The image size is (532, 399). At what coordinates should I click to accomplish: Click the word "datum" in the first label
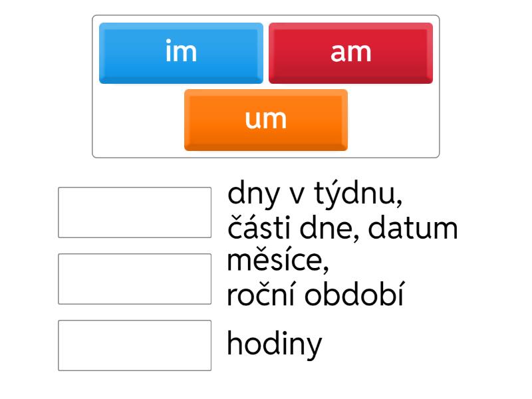click(x=413, y=228)
